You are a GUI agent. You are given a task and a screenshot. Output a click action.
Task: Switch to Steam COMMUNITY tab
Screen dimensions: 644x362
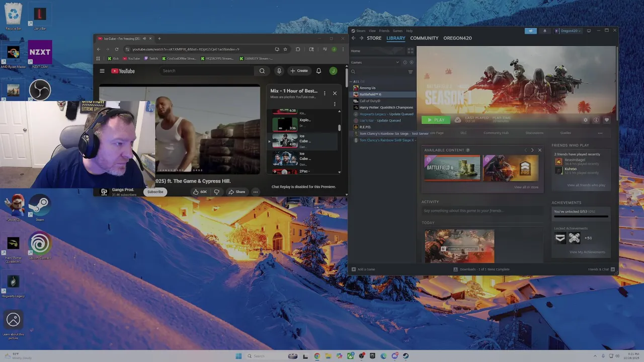[424, 38]
